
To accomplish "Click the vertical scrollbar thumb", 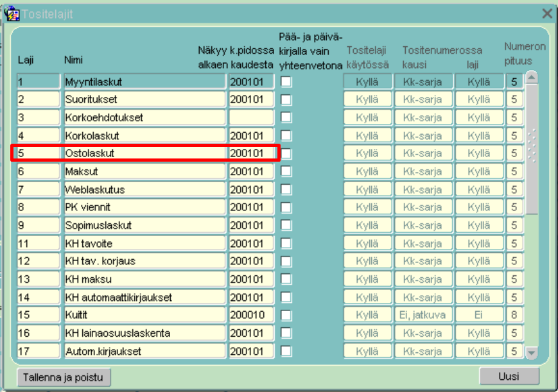I will (532, 149).
